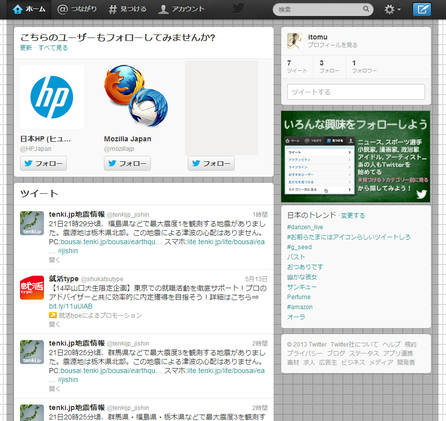Click the 就活type red avatar icon
Screen dimensions: 446x421
(32, 287)
